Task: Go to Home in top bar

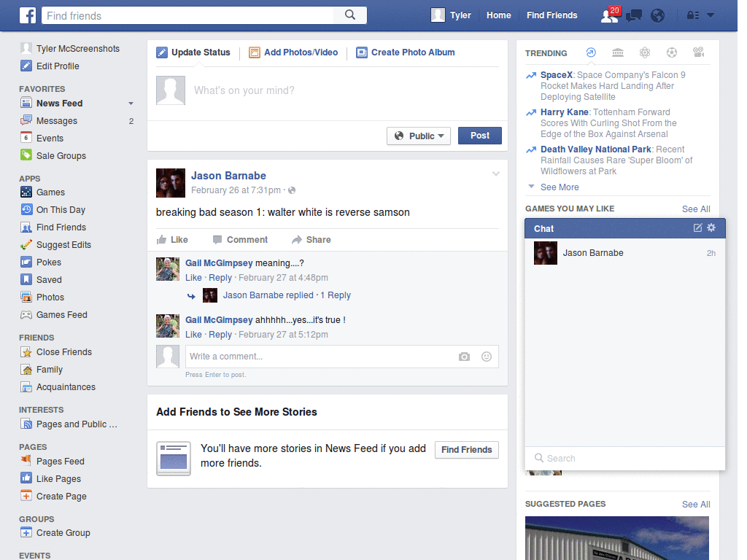Action: 499,15
